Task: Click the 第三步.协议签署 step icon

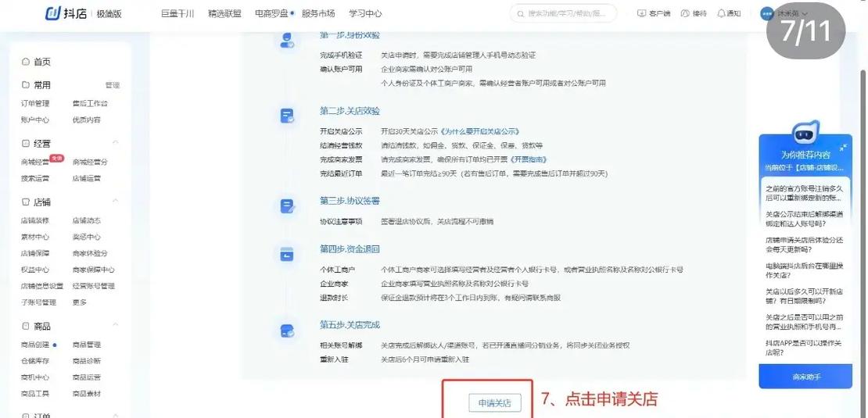Action: 287,206
